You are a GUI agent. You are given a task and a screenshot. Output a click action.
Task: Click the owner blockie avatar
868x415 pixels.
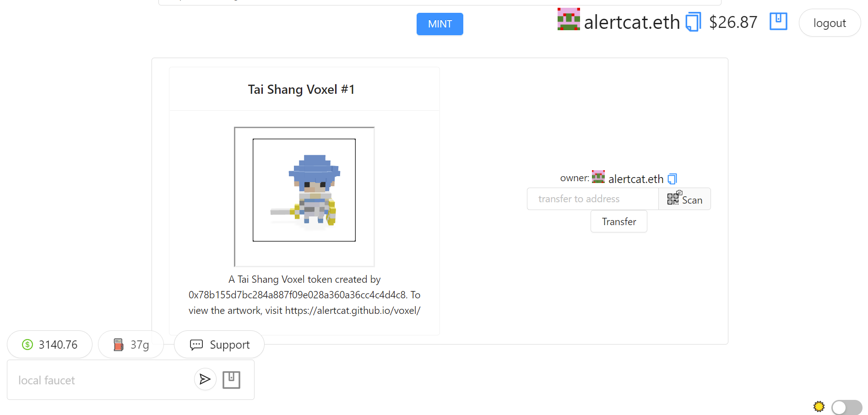pyautogui.click(x=598, y=177)
